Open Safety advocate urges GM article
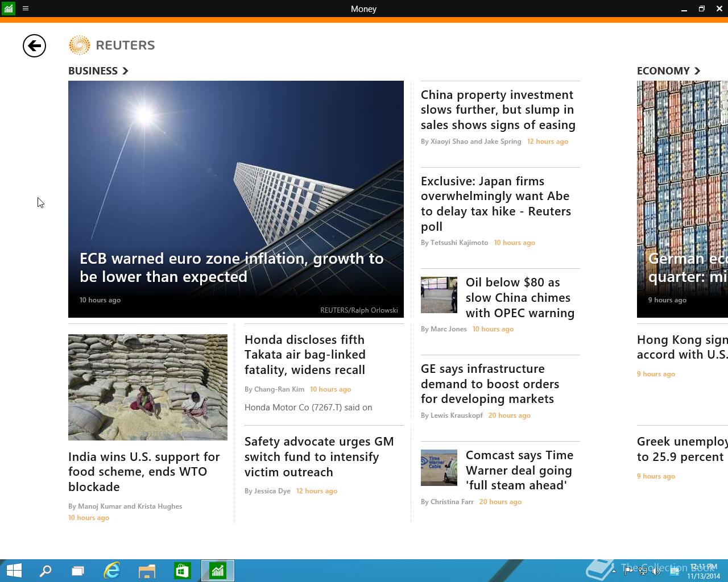Screen dimensions: 728x582 tap(319, 456)
